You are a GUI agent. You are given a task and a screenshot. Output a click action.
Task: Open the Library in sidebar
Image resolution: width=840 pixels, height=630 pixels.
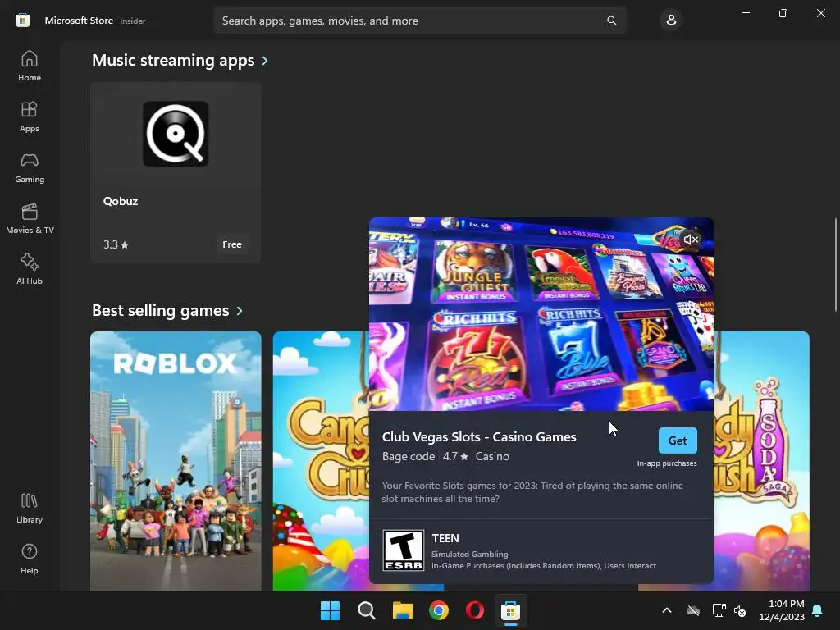tap(30, 508)
